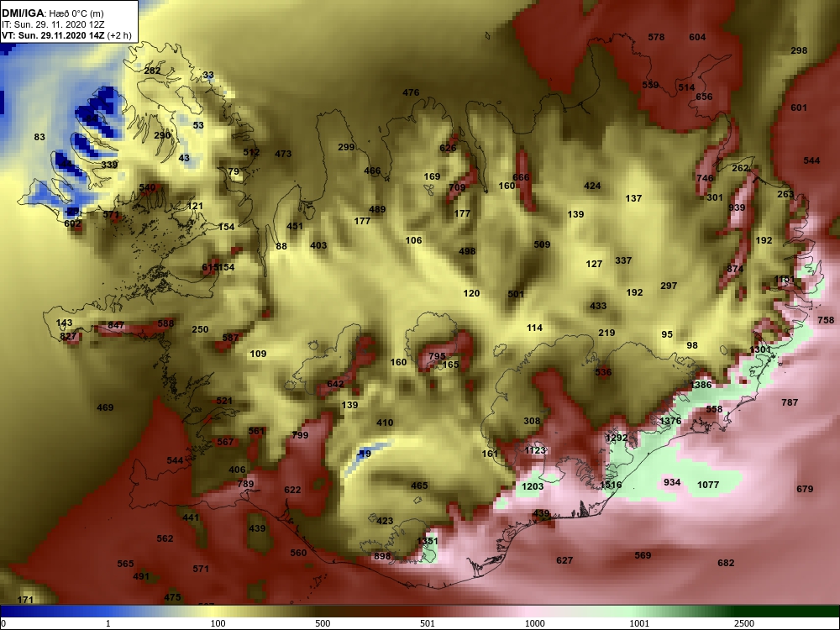Select the map value '758'
This screenshot has width=840, height=630.
[826, 320]
